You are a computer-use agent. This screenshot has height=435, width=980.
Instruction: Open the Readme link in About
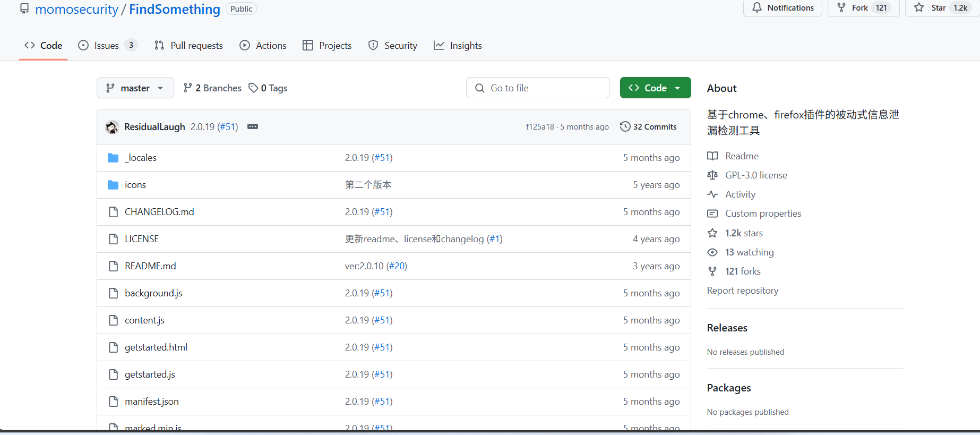pyautogui.click(x=742, y=156)
